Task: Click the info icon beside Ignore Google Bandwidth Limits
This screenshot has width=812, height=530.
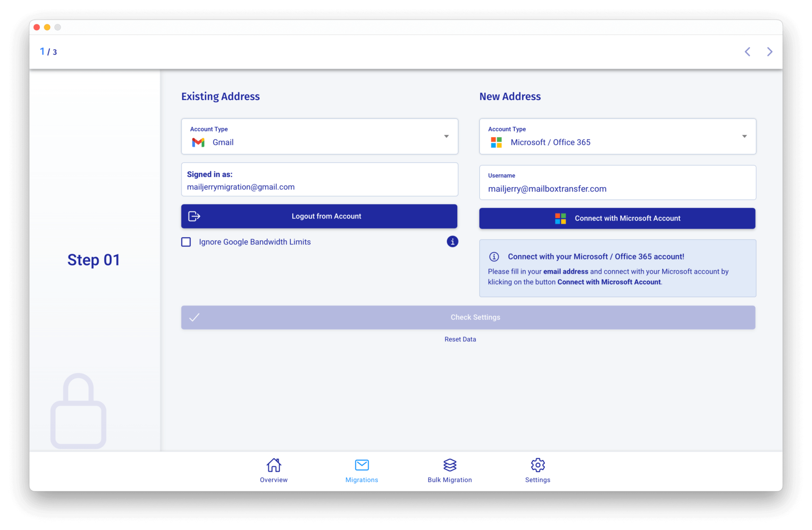Action: pos(452,241)
